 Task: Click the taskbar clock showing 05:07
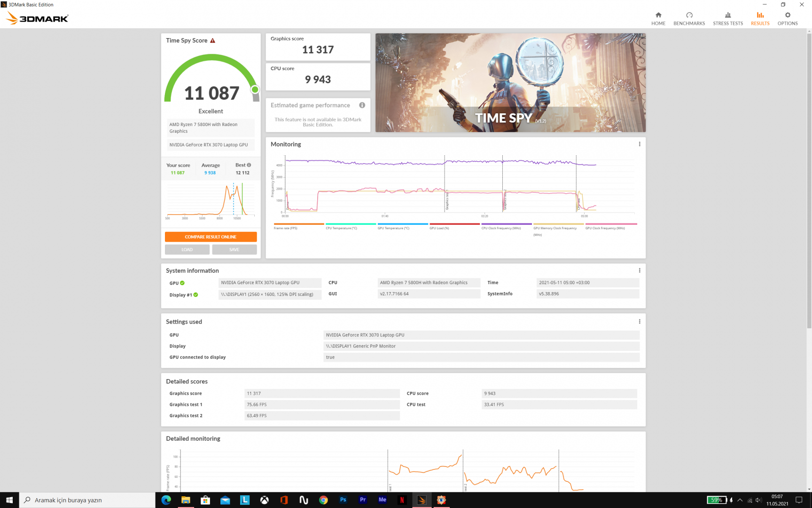pyautogui.click(x=777, y=500)
